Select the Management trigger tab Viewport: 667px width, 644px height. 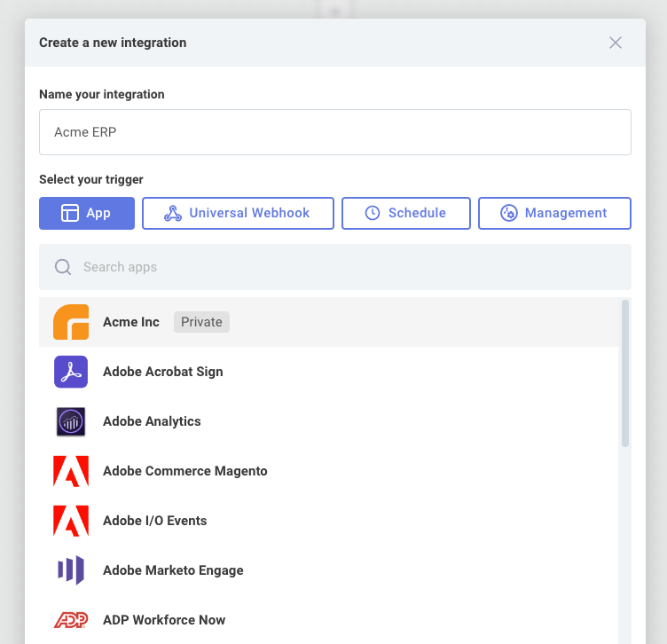click(x=554, y=213)
